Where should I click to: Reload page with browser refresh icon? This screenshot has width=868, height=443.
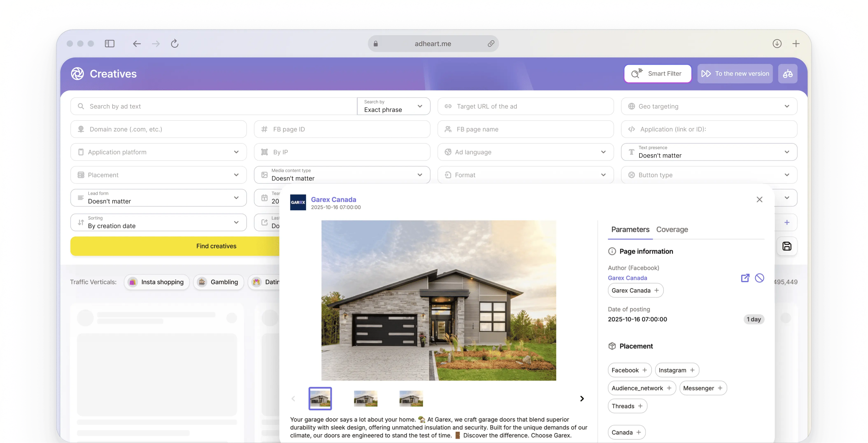(x=175, y=44)
